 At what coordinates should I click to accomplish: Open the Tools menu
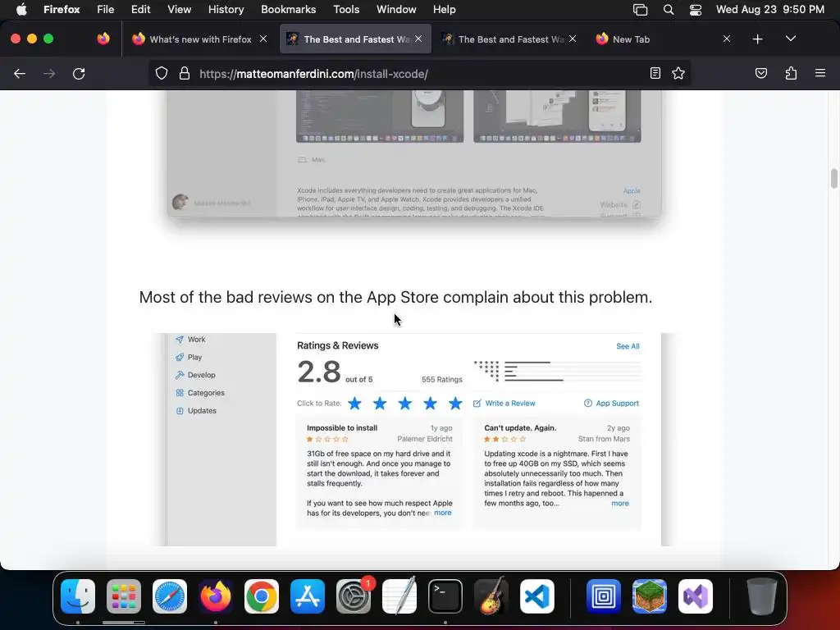coord(346,10)
